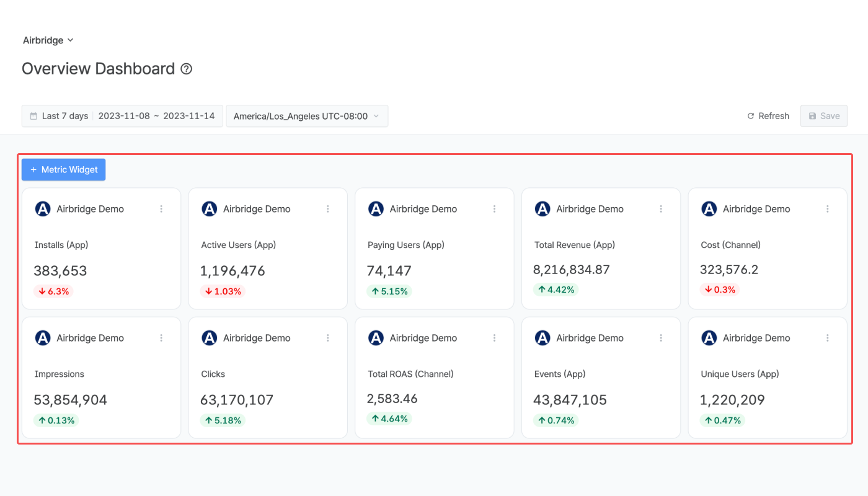
Task: Click the Airbridge logo on Cost (Channel) card
Action: [709, 209]
